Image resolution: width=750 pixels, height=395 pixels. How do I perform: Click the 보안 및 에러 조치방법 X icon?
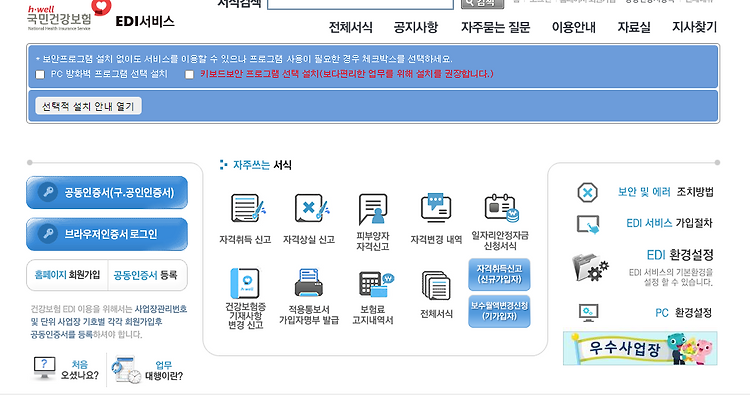point(587,193)
